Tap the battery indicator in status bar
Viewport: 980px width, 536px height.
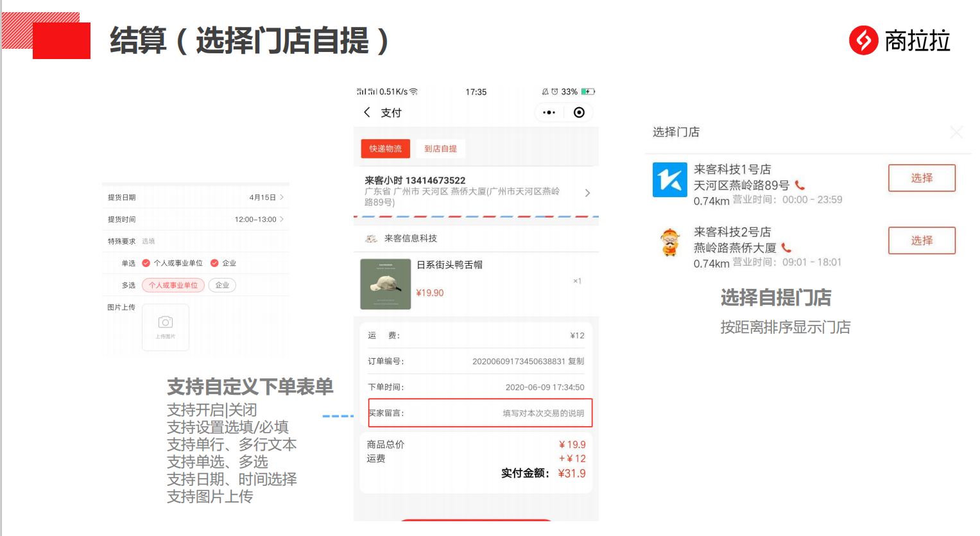(588, 92)
